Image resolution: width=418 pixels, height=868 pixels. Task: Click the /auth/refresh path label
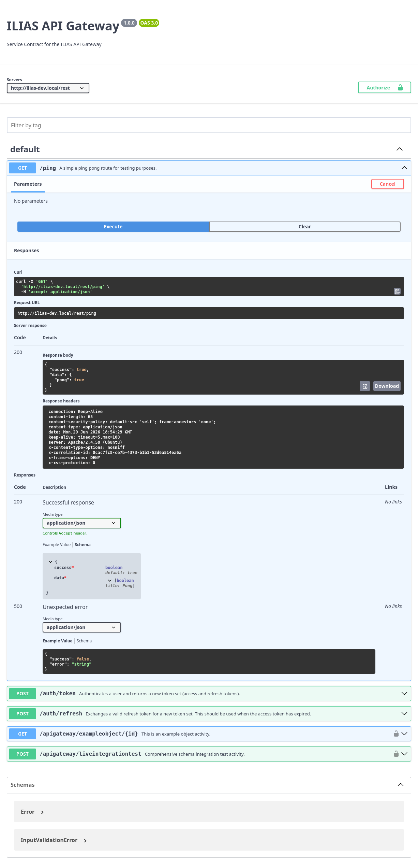click(61, 713)
